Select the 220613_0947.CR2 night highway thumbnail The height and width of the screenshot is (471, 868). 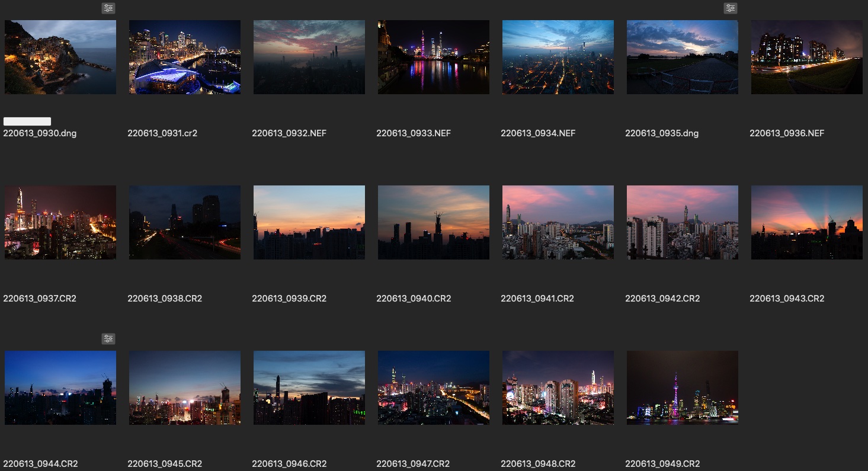(x=434, y=387)
